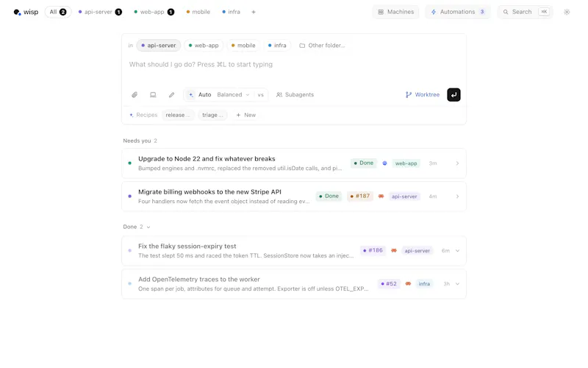
Task: Click the Done badge on Stripe API row
Action: click(329, 196)
